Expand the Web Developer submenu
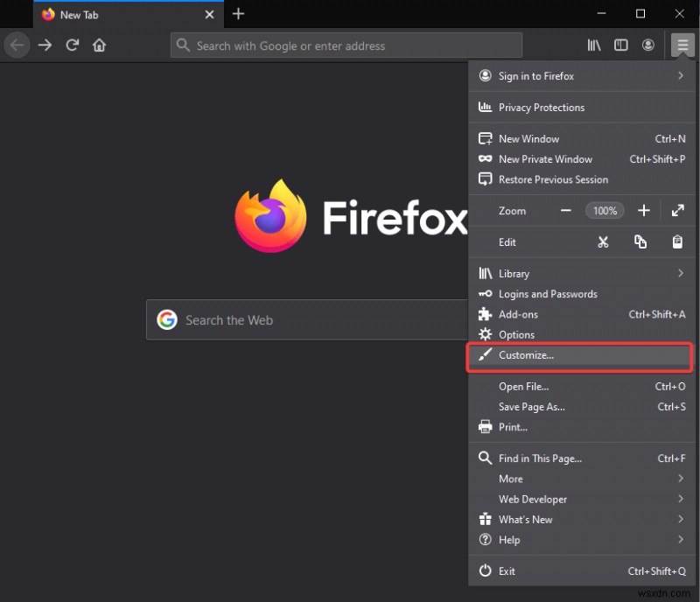The height and width of the screenshot is (602, 700). 533,499
